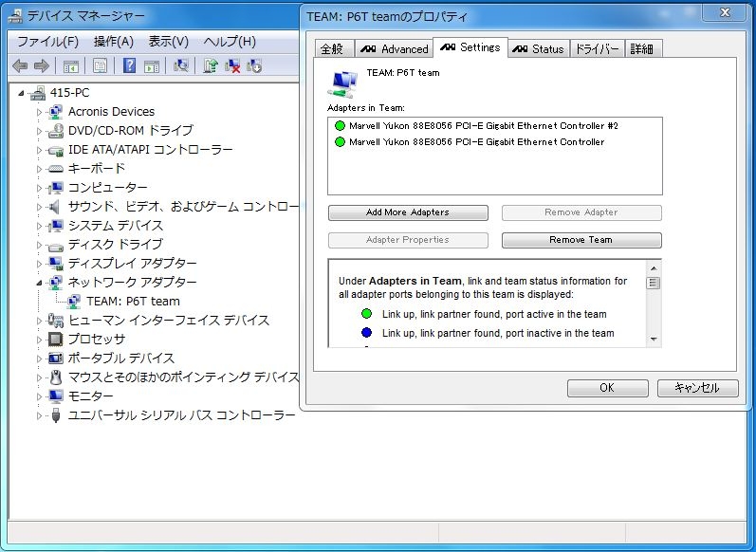The image size is (756, 552).
Task: Select the ネットワーク アダプター label
Action: click(x=132, y=283)
